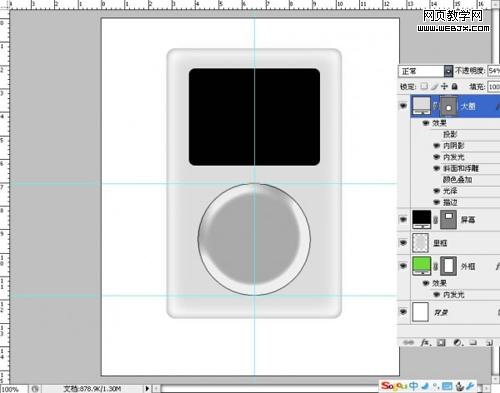Click the green 外框 layer color thumbnail
500x393 pixels.
click(421, 266)
